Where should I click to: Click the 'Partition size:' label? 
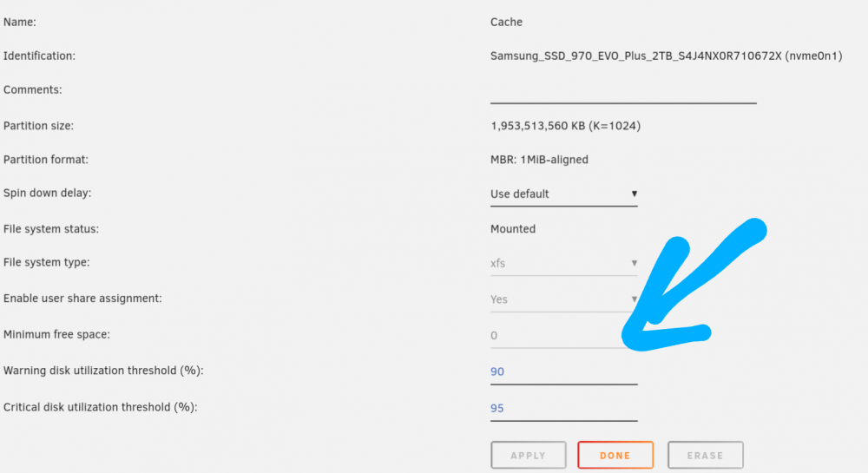[x=38, y=126]
